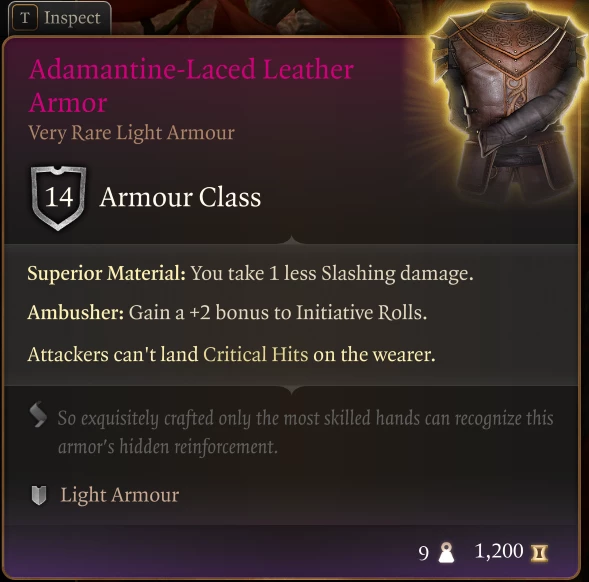
Task: Click the 1,200 gold price value
Action: 499,552
